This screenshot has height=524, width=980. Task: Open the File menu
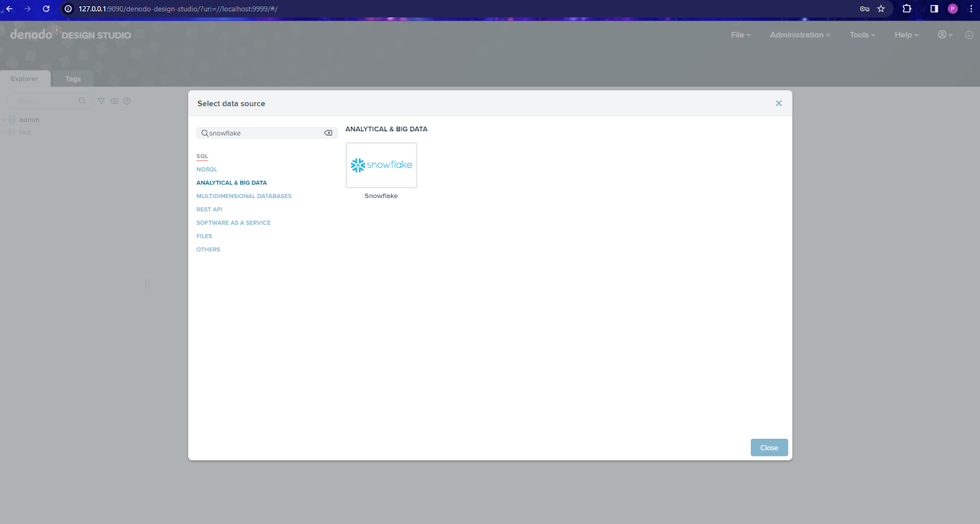[741, 35]
